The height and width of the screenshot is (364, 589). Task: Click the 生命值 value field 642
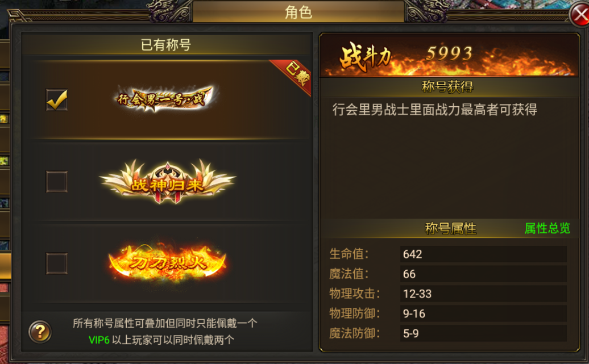point(483,254)
